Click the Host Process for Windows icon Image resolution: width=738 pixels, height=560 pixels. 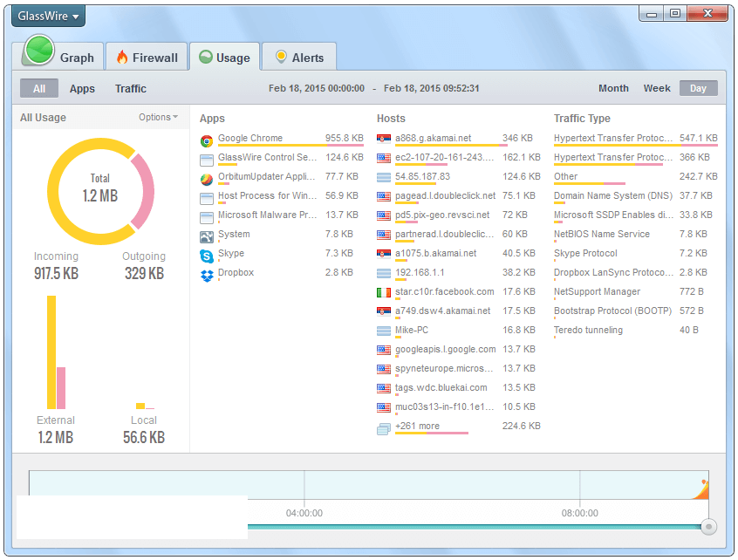click(207, 199)
